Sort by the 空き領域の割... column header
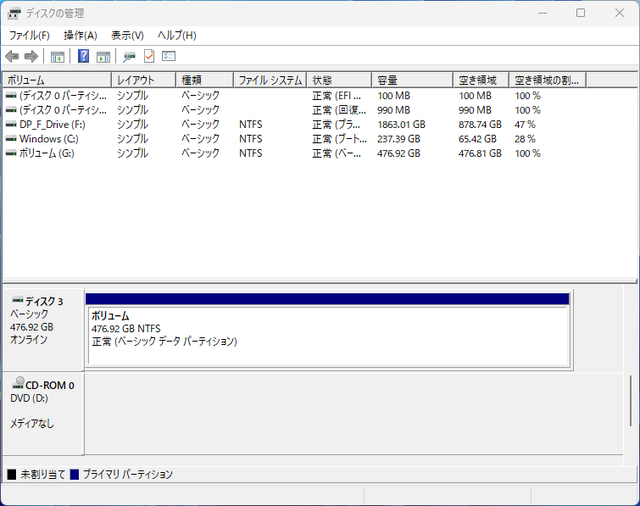The image size is (640, 506). click(548, 80)
